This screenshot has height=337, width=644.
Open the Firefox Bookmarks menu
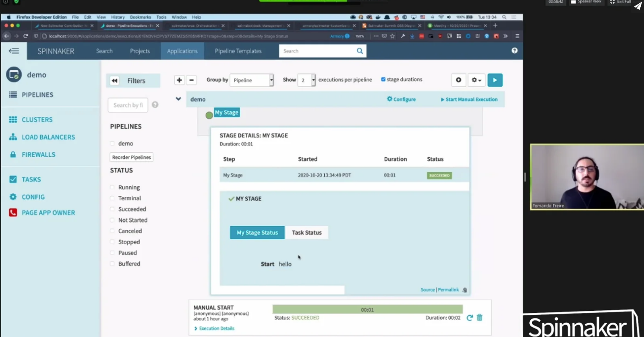141,17
